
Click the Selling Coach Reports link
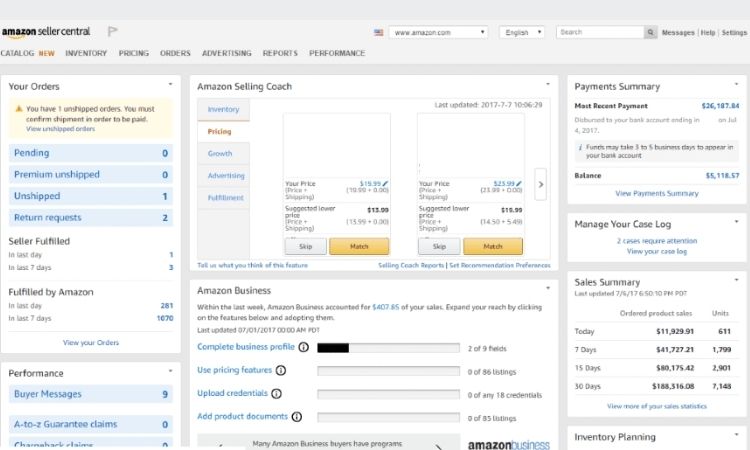pos(411,265)
